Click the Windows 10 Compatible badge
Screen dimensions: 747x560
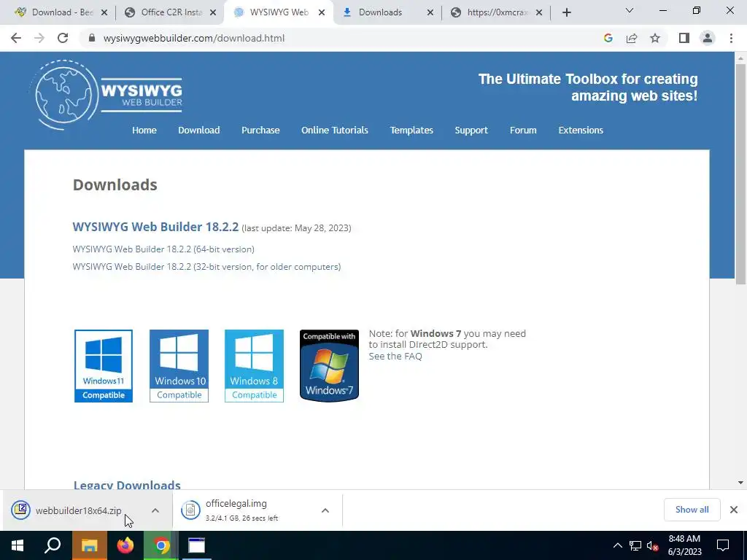click(179, 366)
